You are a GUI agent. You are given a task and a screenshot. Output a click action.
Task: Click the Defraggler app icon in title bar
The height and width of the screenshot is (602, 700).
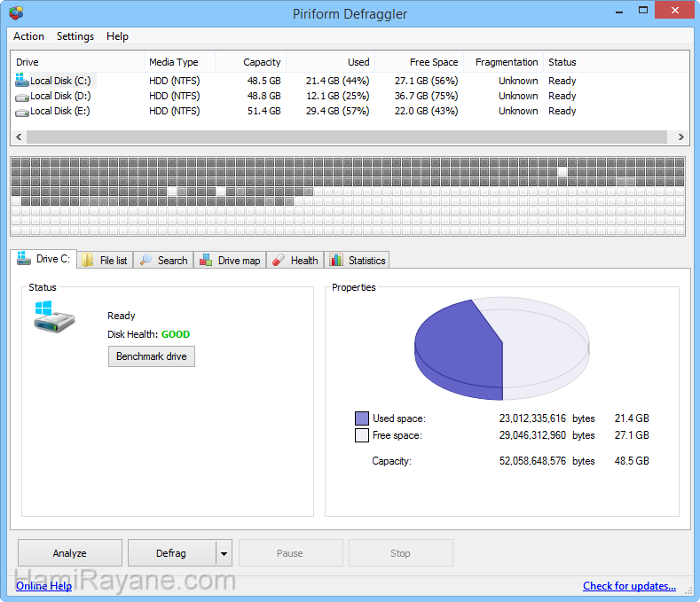(16, 13)
